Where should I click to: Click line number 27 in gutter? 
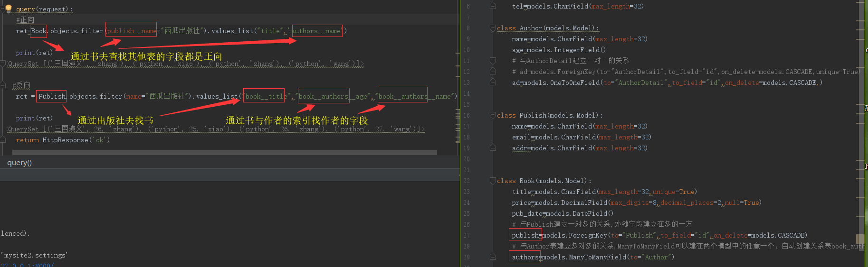pyautogui.click(x=466, y=235)
